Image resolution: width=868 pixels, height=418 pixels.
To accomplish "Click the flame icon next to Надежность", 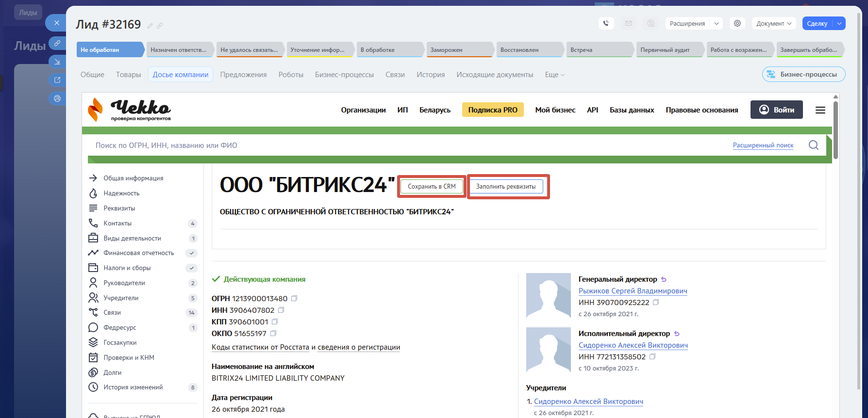I will coord(93,193).
